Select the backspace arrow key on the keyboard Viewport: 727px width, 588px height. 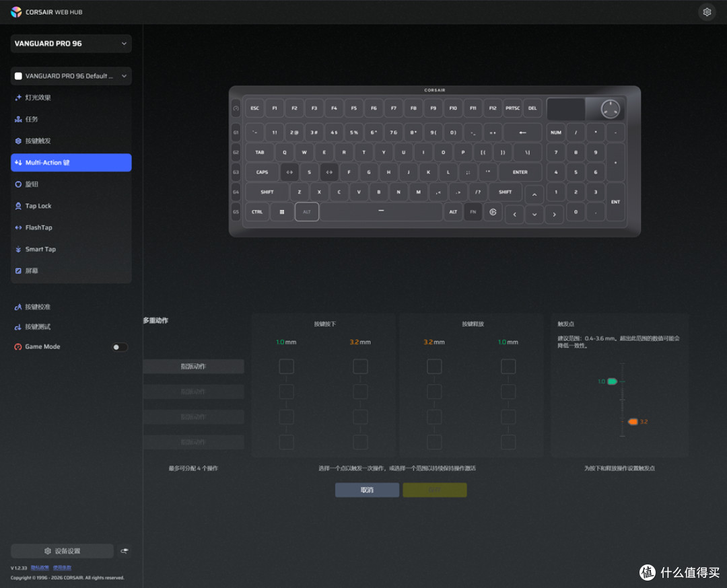coord(522,133)
